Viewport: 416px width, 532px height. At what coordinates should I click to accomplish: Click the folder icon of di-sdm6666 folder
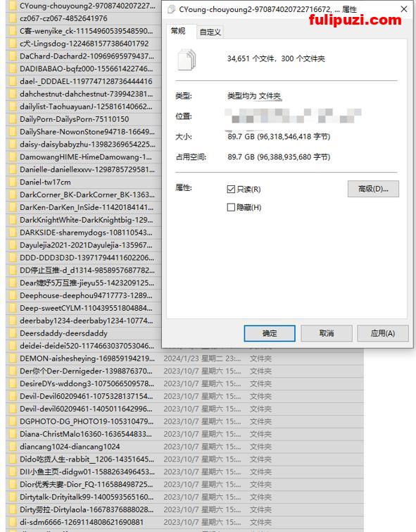point(13,522)
